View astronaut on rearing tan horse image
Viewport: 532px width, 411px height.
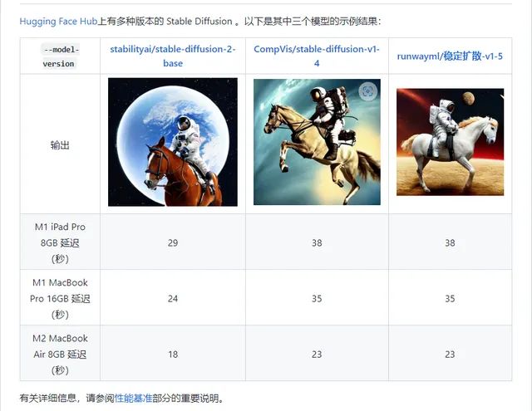317,142
